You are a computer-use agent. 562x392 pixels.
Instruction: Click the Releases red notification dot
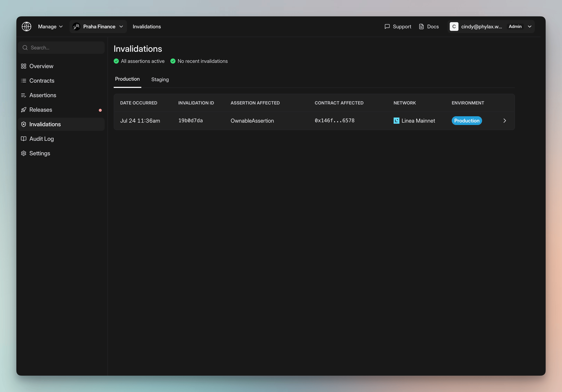pos(100,110)
